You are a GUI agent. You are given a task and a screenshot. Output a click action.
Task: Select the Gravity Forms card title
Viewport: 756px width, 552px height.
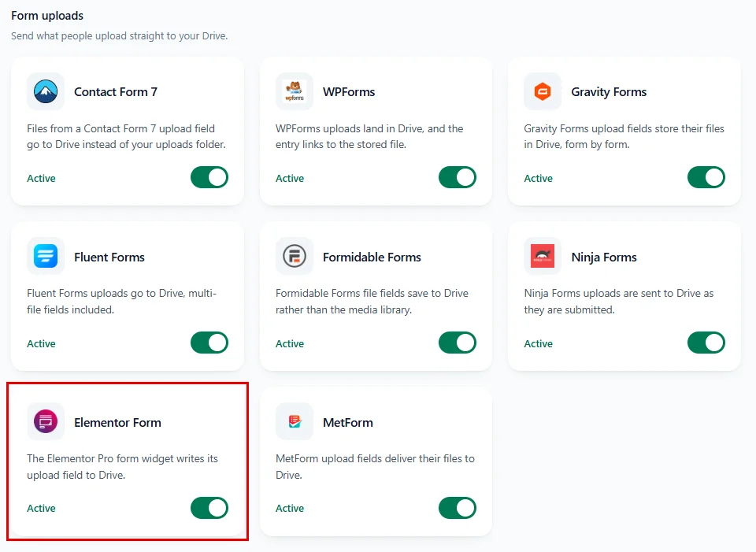coord(609,92)
